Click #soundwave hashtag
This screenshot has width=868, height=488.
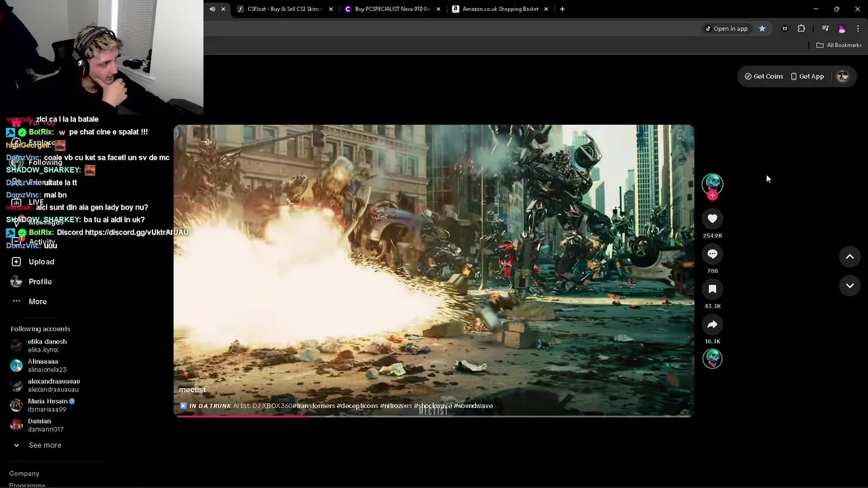point(473,406)
